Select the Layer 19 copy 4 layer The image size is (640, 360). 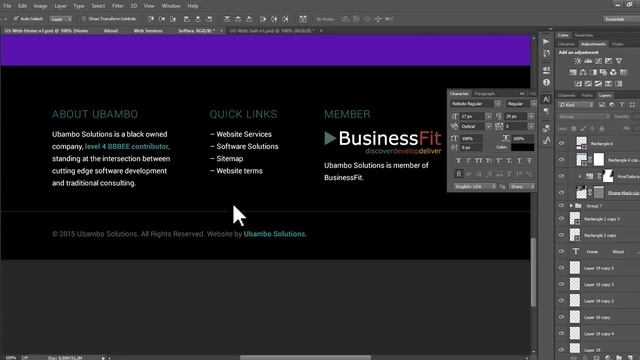598,333
